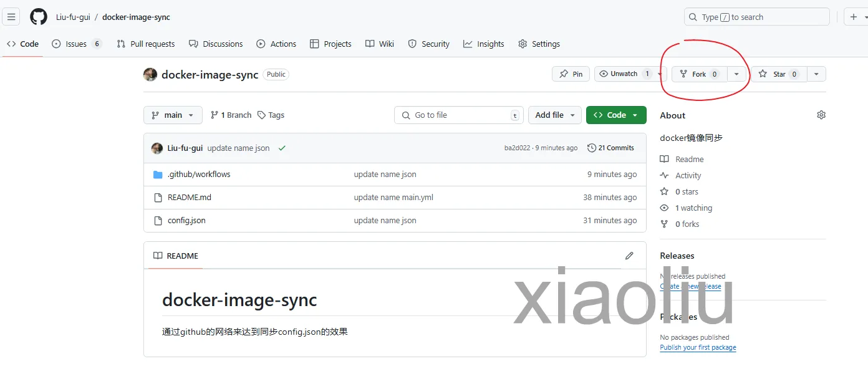This screenshot has height=389, width=868.
Task: Open the Tags link
Action: [x=271, y=115]
